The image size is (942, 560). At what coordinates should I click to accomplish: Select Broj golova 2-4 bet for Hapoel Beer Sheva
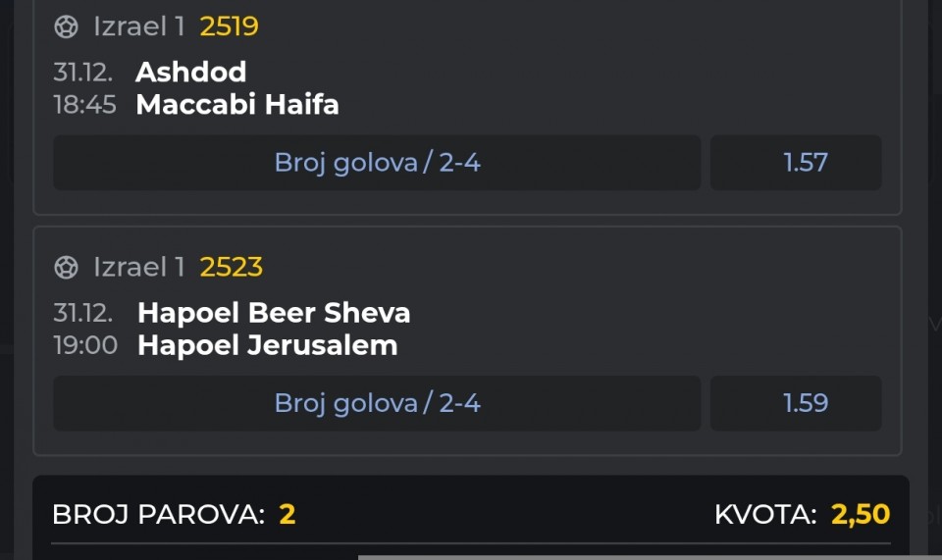377,403
